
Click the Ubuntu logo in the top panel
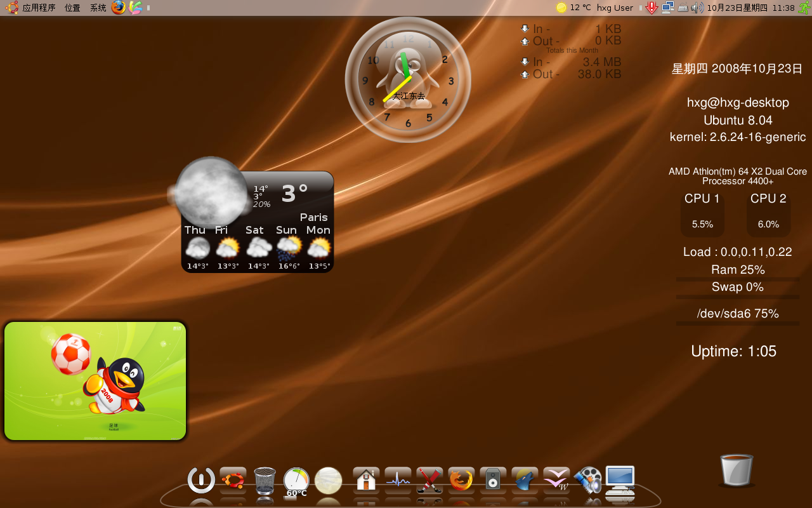[x=11, y=8]
